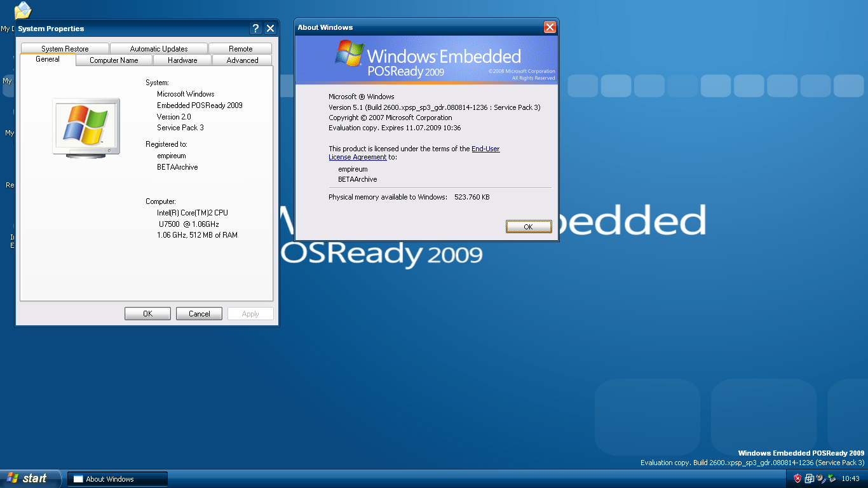Screen dimensions: 868x488
Task: Switch to the System Restore tab
Action: pyautogui.click(x=65, y=48)
